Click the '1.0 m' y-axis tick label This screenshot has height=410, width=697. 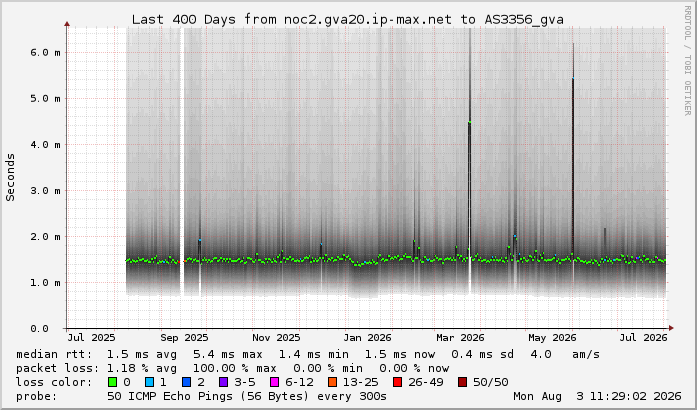pyautogui.click(x=45, y=282)
